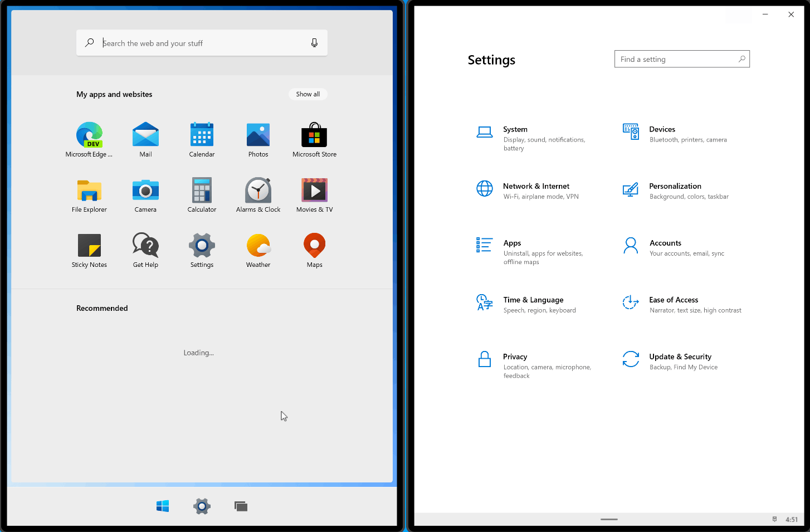
Task: Open Alarms & Clock
Action: point(258,191)
